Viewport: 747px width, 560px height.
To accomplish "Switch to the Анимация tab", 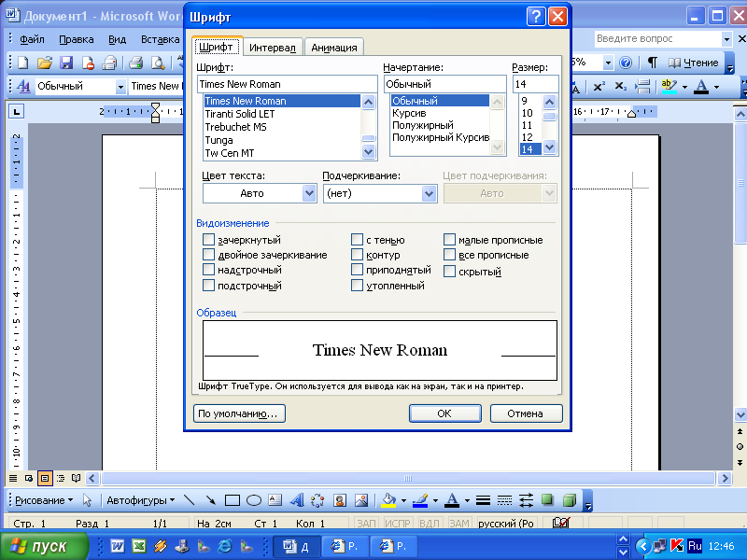I will pyautogui.click(x=334, y=48).
